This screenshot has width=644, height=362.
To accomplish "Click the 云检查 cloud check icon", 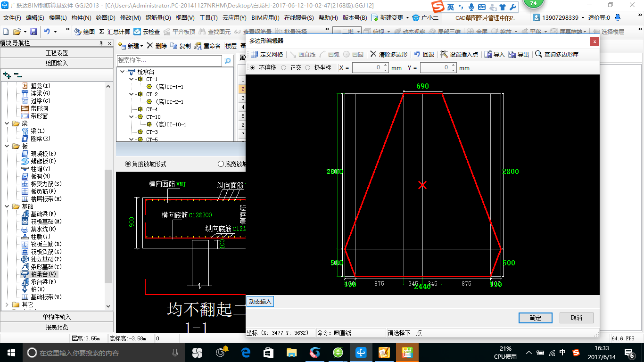I will 137,32.
